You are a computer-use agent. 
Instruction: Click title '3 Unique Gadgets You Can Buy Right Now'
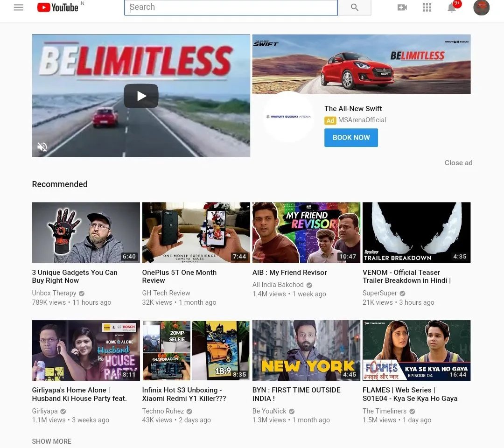(75, 276)
